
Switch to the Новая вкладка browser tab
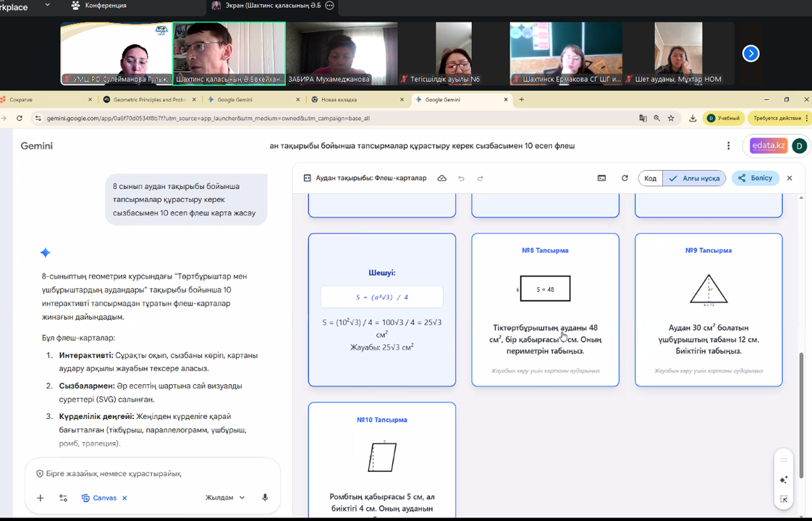pos(357,100)
